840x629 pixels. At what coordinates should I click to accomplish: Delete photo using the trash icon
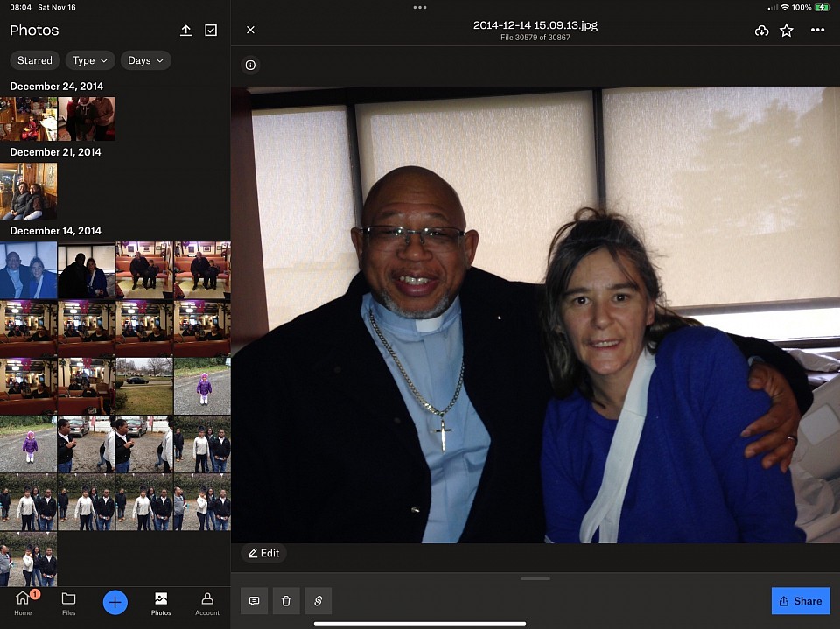pos(286,601)
